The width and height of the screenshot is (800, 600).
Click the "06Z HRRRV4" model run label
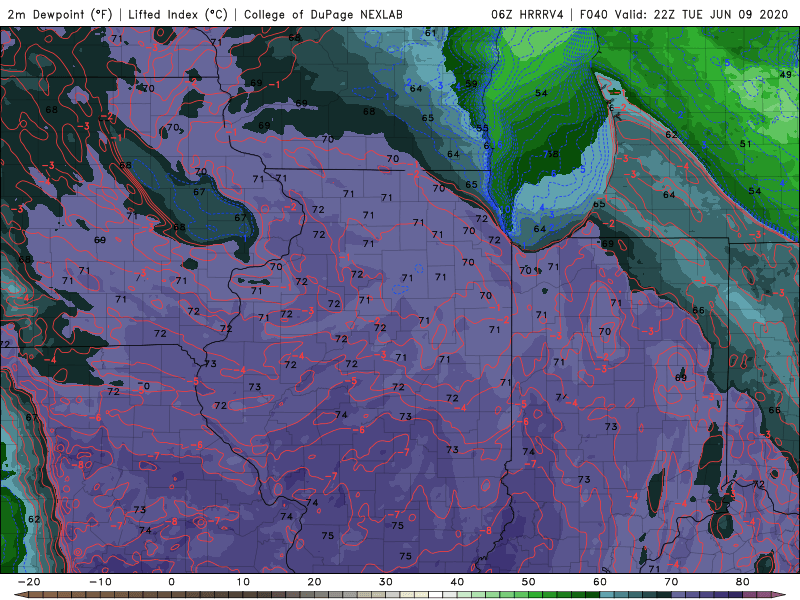[x=527, y=14]
